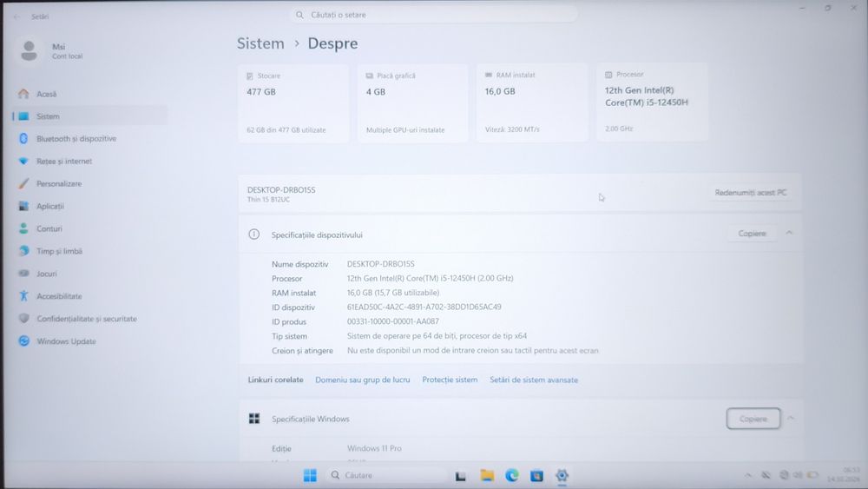This screenshot has height=489, width=868.
Task: Focus the 'Căutați o setare' search box
Action: click(x=433, y=15)
